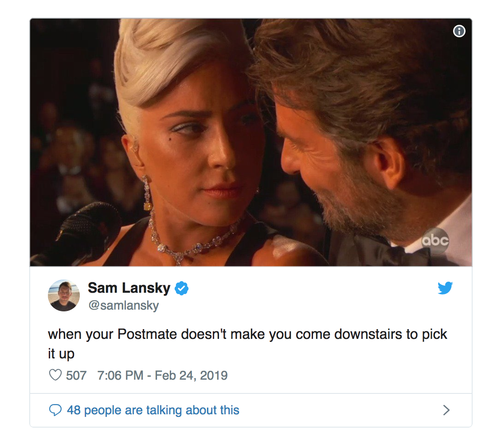
Task: Visit the @samlansky handle
Action: [124, 306]
